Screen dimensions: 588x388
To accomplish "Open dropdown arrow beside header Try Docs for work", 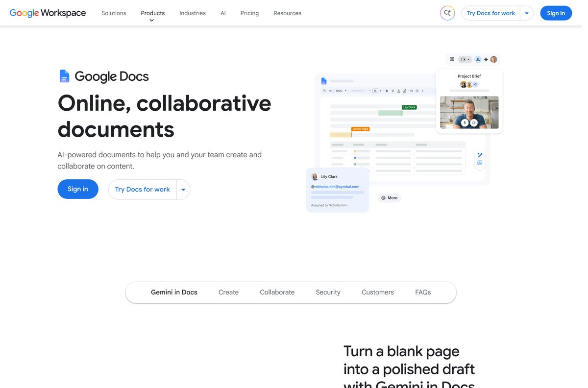I will pyautogui.click(x=527, y=13).
